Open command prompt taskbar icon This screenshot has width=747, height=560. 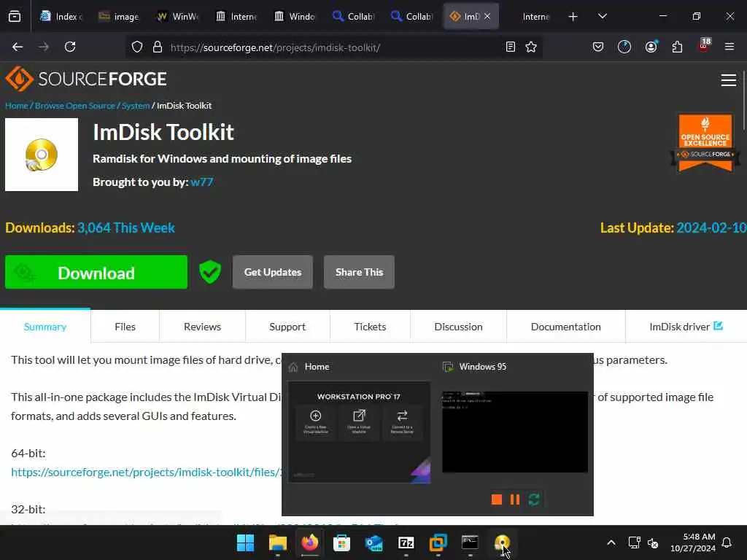470,542
